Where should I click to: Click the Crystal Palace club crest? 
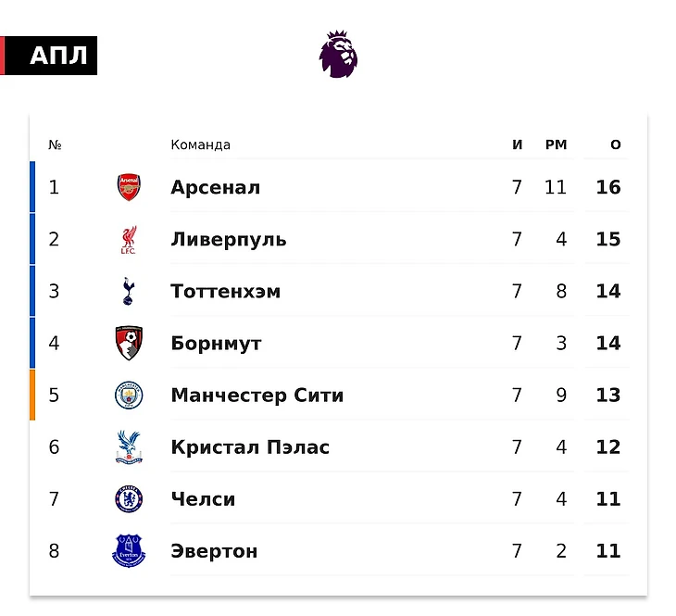(129, 447)
